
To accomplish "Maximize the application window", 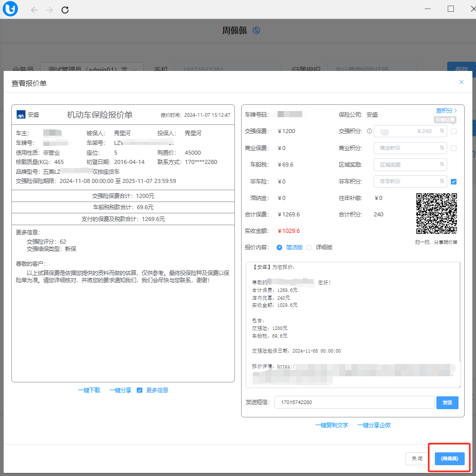I will (x=451, y=9).
